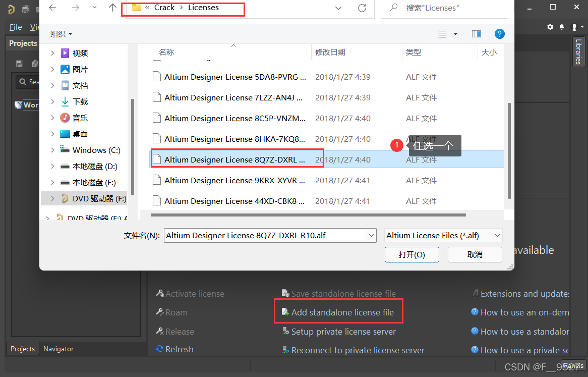Open the change view dropdown

(x=455, y=34)
